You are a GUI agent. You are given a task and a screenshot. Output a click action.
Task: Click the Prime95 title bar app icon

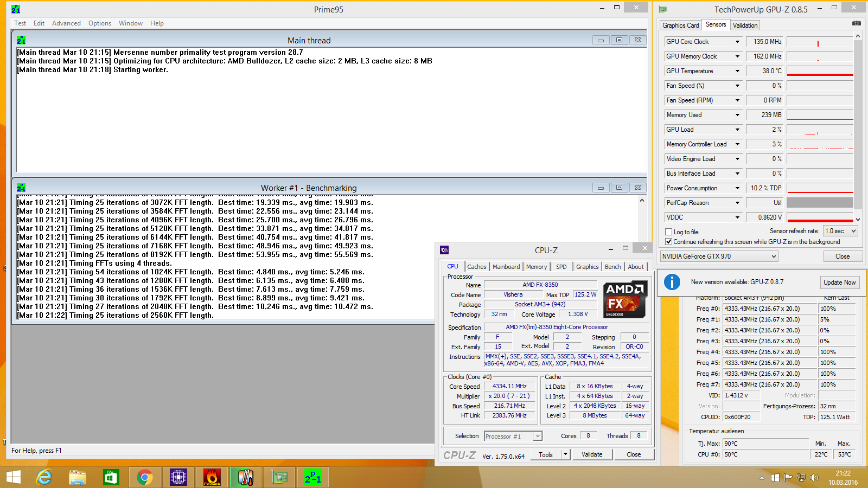click(x=16, y=9)
